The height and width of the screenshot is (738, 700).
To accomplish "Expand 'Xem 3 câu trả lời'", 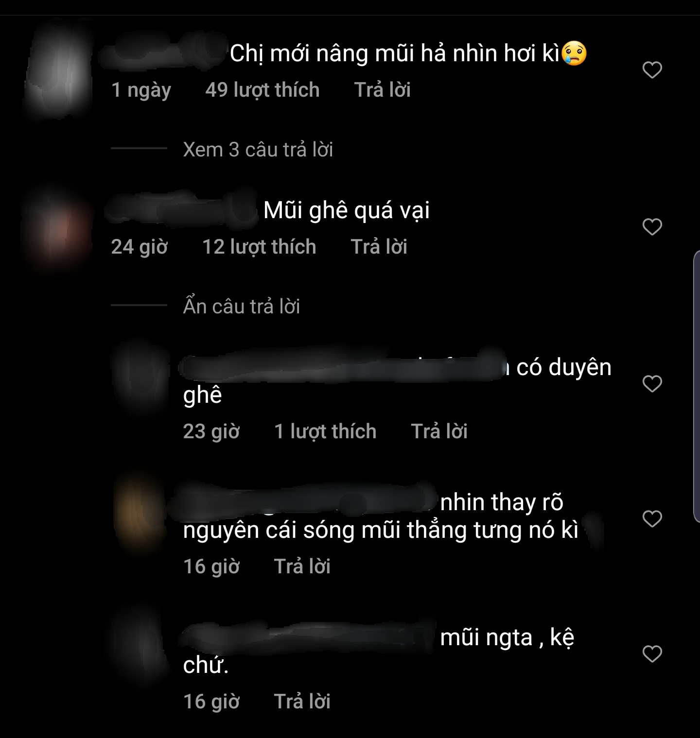I will tap(258, 150).
